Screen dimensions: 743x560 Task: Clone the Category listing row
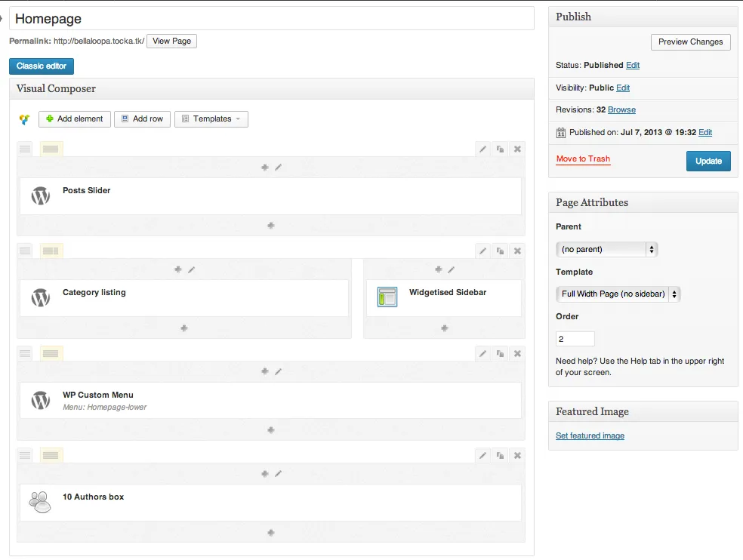(x=500, y=251)
